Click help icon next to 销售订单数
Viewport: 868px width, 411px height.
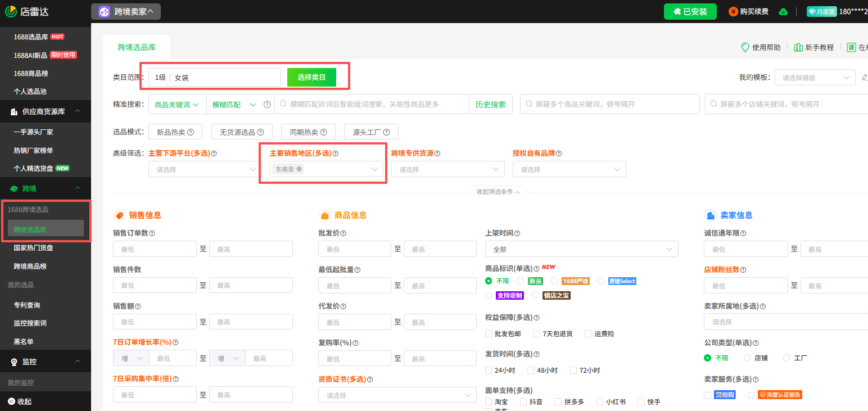pyautogui.click(x=152, y=233)
